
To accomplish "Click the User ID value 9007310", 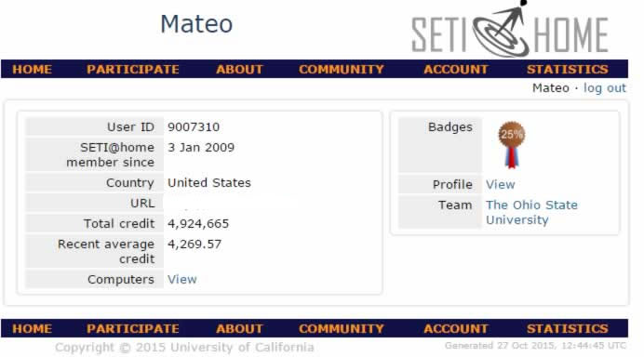I will pos(194,127).
